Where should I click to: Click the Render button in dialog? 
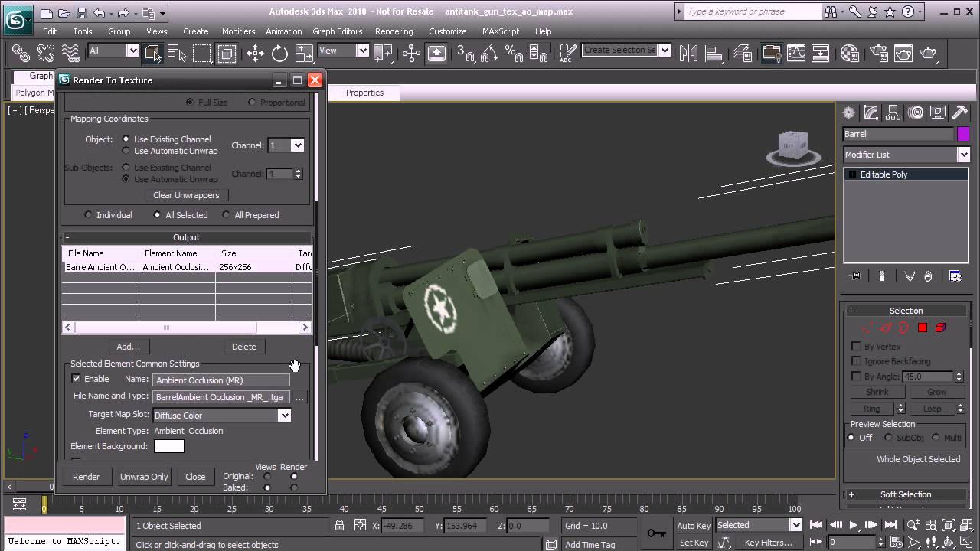pos(86,476)
